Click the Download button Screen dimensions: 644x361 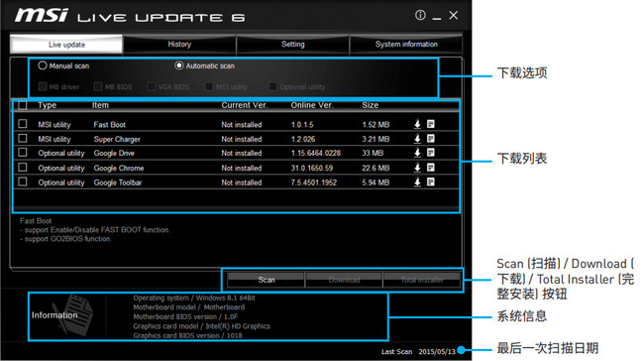(344, 280)
